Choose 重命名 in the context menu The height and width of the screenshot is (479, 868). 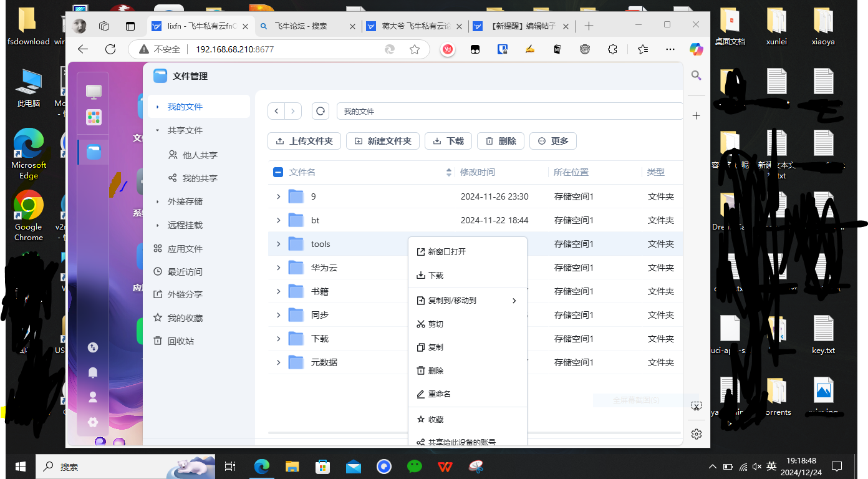[468, 394]
